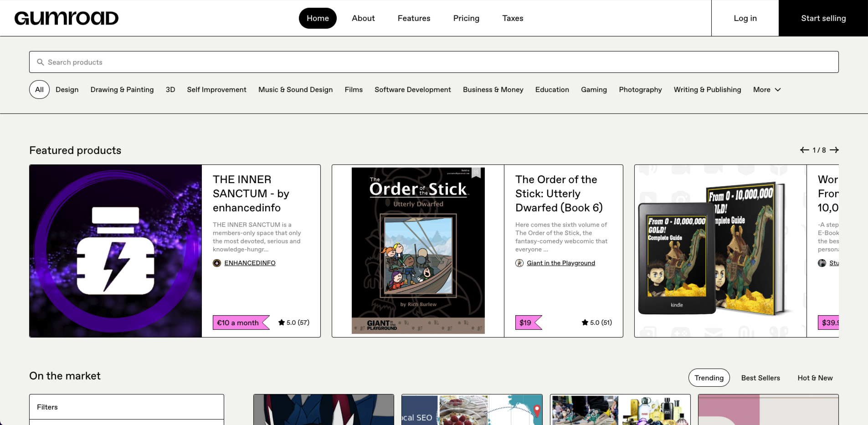Viewport: 868px width, 425px height.
Task: Open THE INNER SANCTUM product title
Action: tap(251, 194)
